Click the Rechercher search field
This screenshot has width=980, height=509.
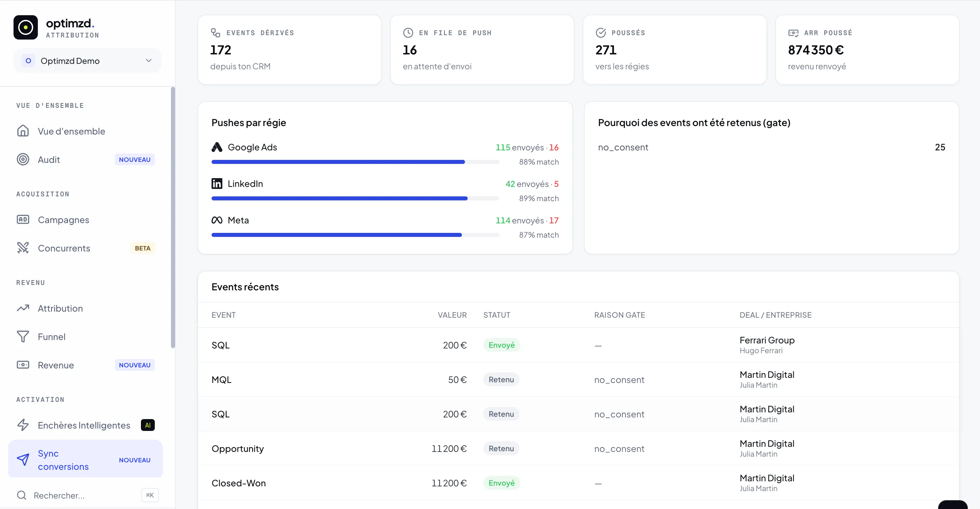coord(88,495)
